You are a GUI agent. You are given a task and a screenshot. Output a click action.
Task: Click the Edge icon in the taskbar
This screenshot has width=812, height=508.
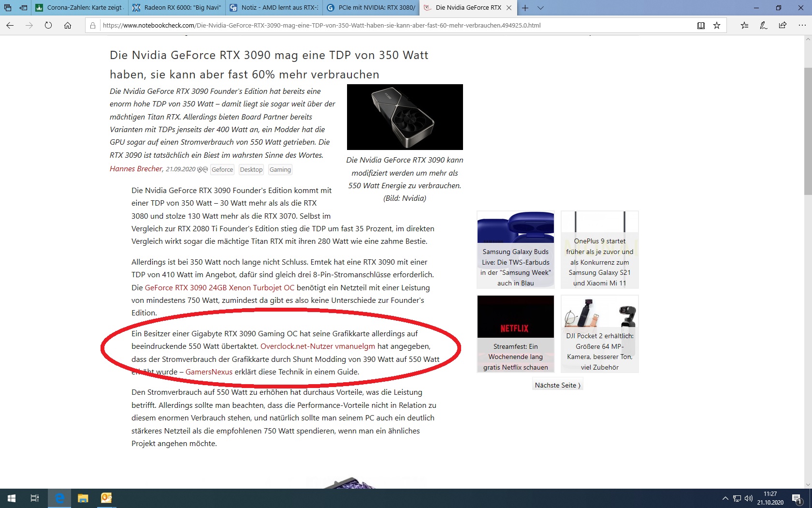pos(59,498)
